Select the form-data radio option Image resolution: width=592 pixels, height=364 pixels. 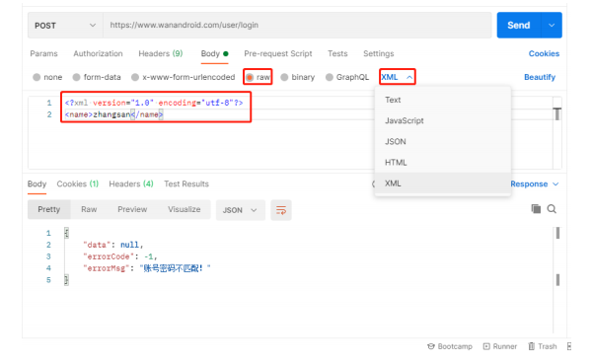pos(76,77)
